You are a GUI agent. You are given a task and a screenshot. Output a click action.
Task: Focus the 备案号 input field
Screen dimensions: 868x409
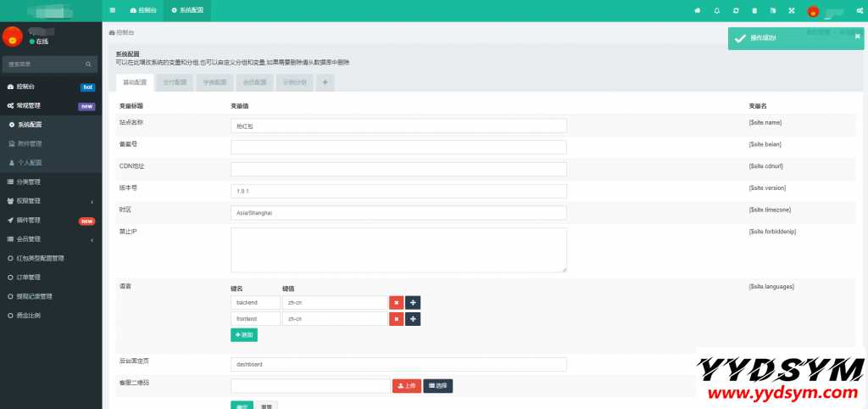pos(398,148)
